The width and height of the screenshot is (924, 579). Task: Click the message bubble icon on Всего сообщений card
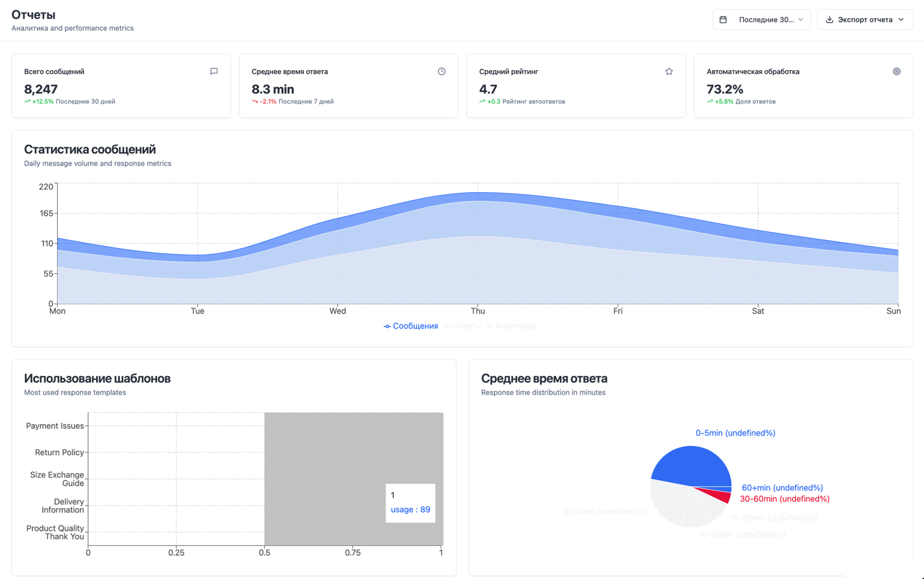214,71
